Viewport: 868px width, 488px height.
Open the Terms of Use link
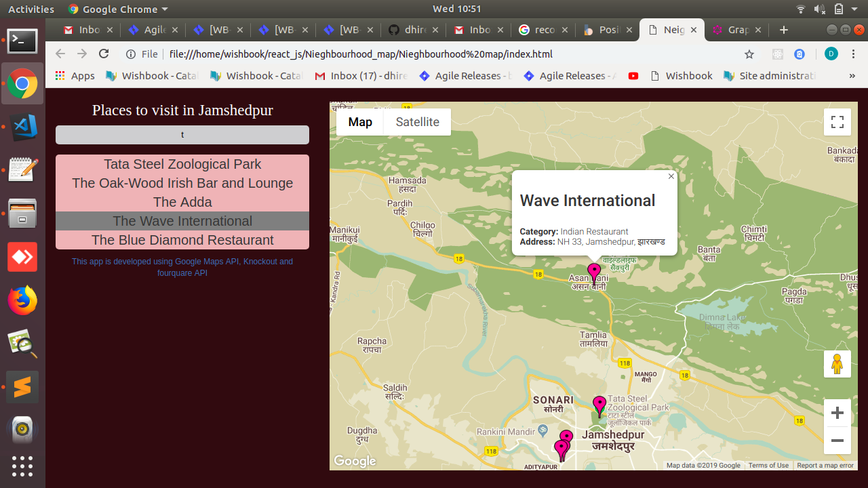click(x=768, y=466)
